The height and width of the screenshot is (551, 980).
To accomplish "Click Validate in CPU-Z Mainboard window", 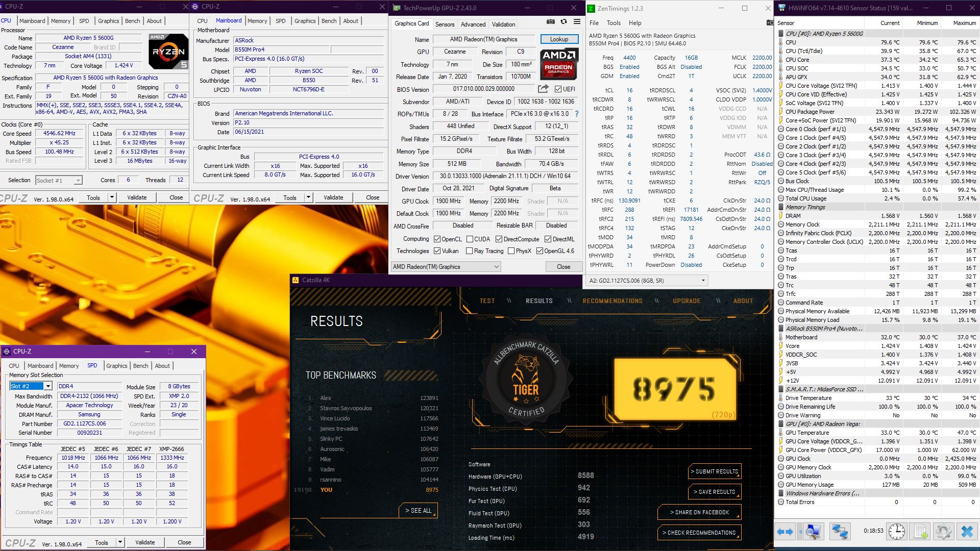I will (333, 197).
